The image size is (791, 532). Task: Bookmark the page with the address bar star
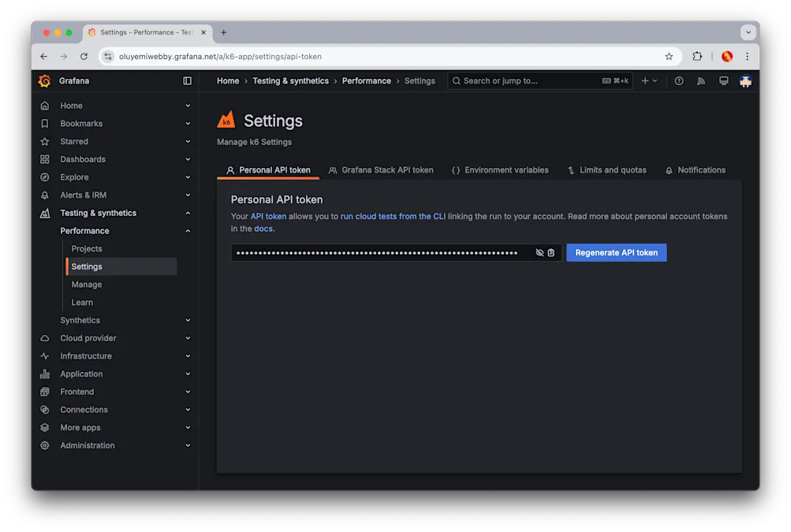(x=669, y=56)
